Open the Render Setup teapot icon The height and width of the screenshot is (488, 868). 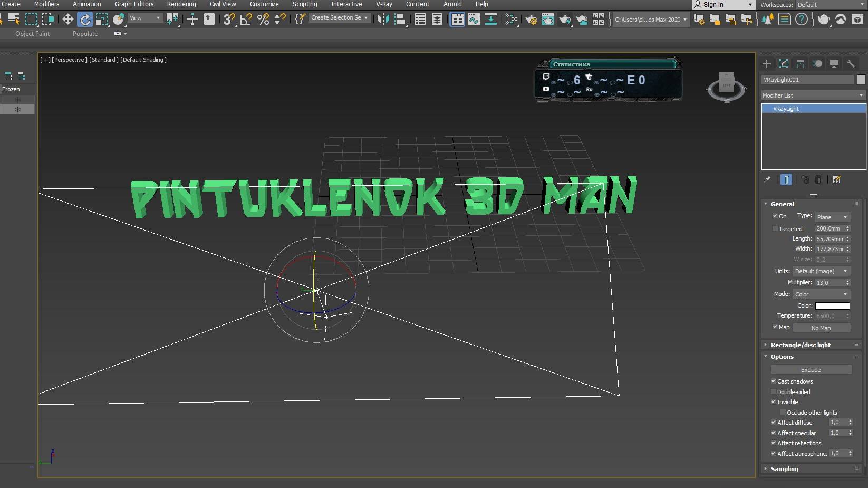pyautogui.click(x=531, y=20)
